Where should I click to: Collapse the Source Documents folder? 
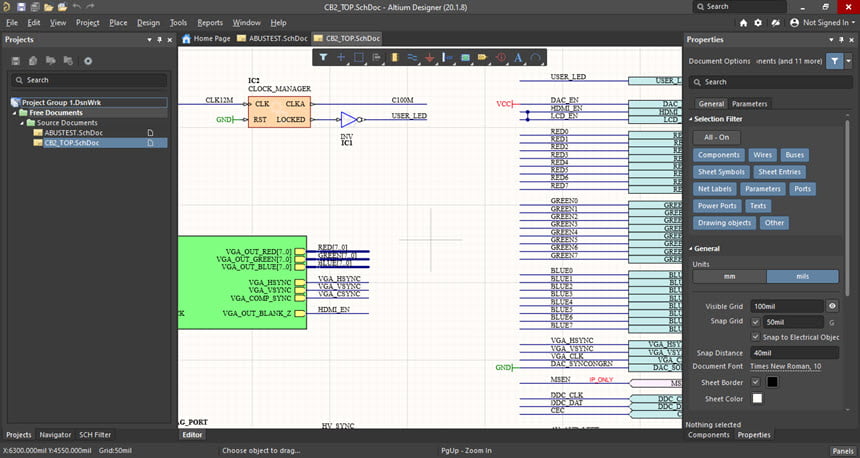[x=22, y=123]
